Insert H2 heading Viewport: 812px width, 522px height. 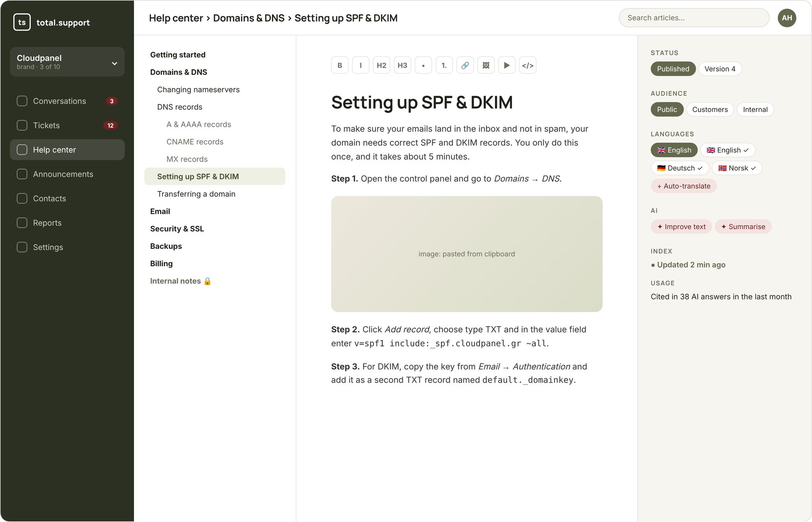(382, 65)
